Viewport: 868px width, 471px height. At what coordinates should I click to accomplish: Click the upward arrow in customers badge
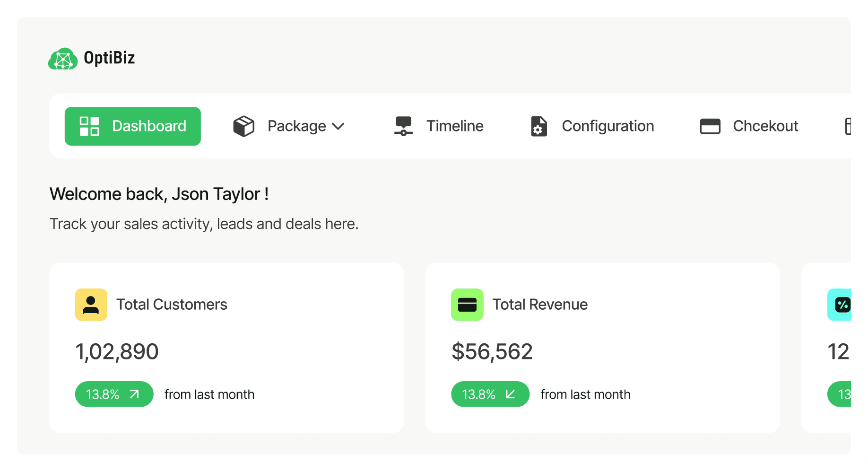pos(135,394)
